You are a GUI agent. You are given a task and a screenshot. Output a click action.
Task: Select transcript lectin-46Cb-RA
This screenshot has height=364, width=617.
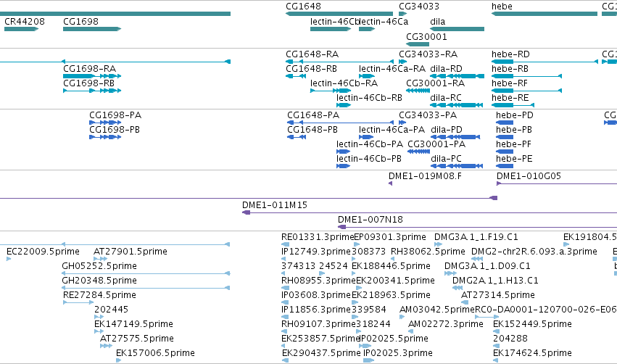(331, 91)
